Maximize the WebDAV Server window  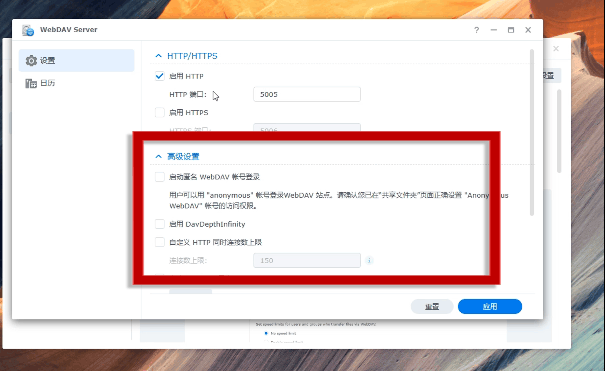coord(511,30)
